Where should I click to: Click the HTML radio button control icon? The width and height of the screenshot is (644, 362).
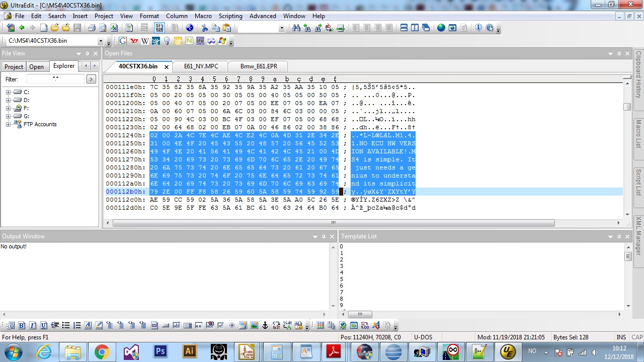coord(232,325)
